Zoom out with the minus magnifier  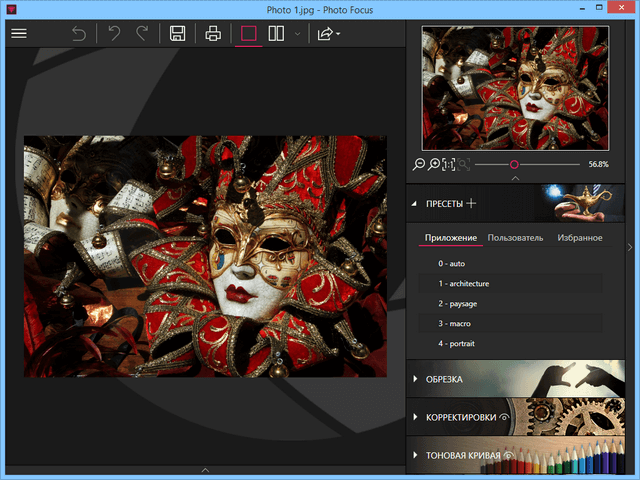pyautogui.click(x=419, y=164)
